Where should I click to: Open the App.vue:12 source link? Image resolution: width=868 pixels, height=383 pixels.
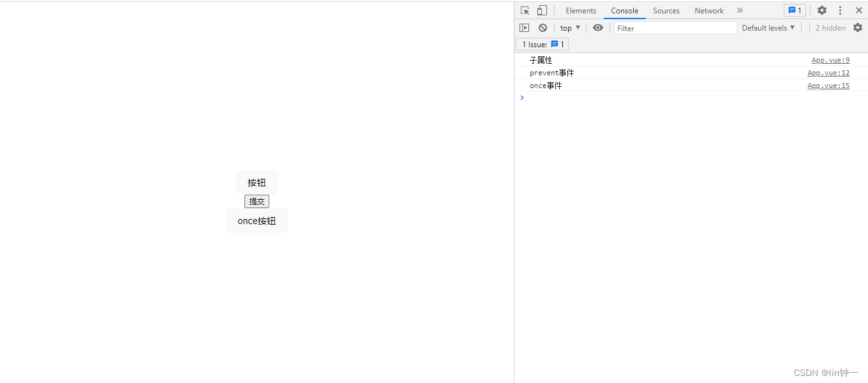(828, 73)
